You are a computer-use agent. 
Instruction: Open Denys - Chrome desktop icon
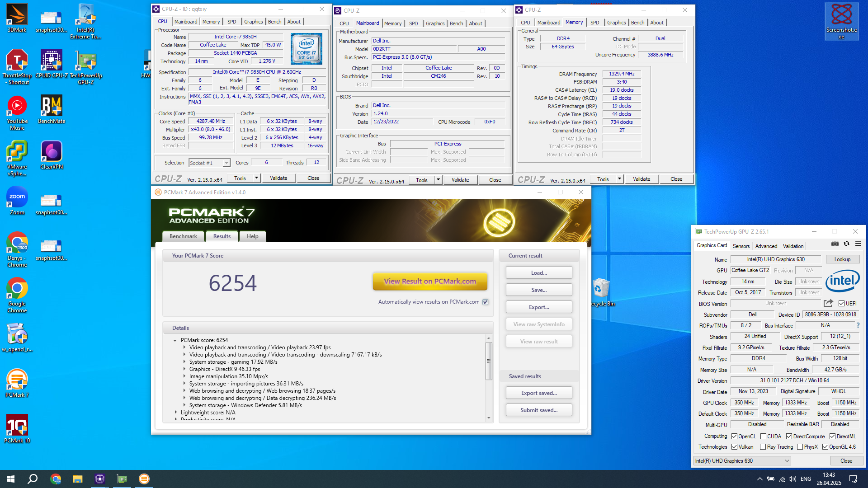click(17, 249)
